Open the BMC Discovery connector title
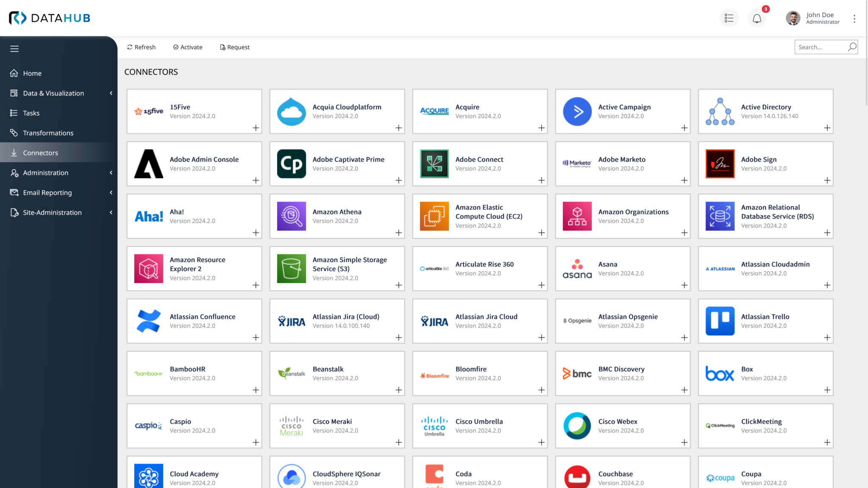 [621, 369]
